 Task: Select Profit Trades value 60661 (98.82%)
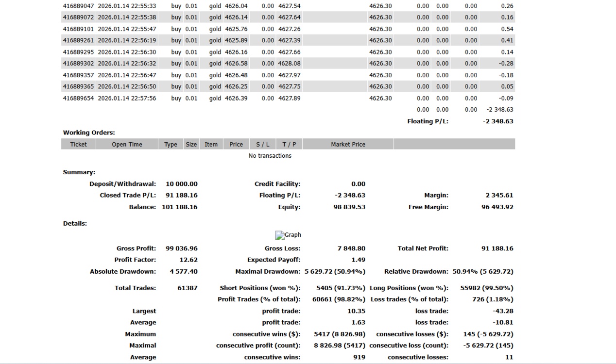tap(339, 299)
